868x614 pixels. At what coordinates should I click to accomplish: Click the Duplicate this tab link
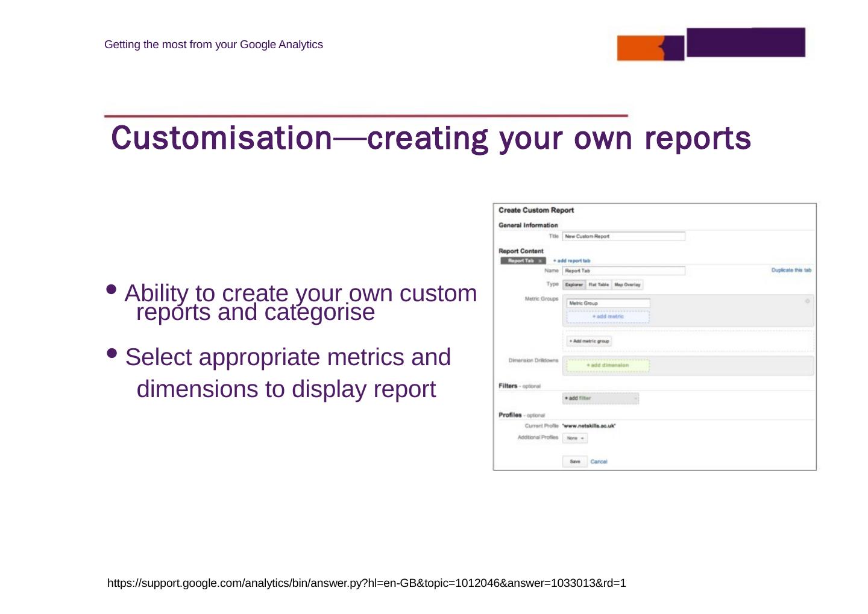(791, 270)
